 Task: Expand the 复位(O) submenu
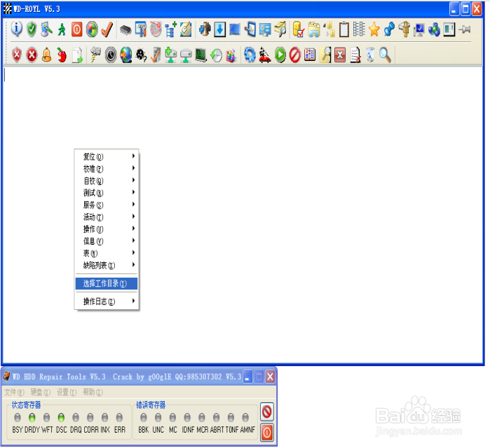(107, 156)
